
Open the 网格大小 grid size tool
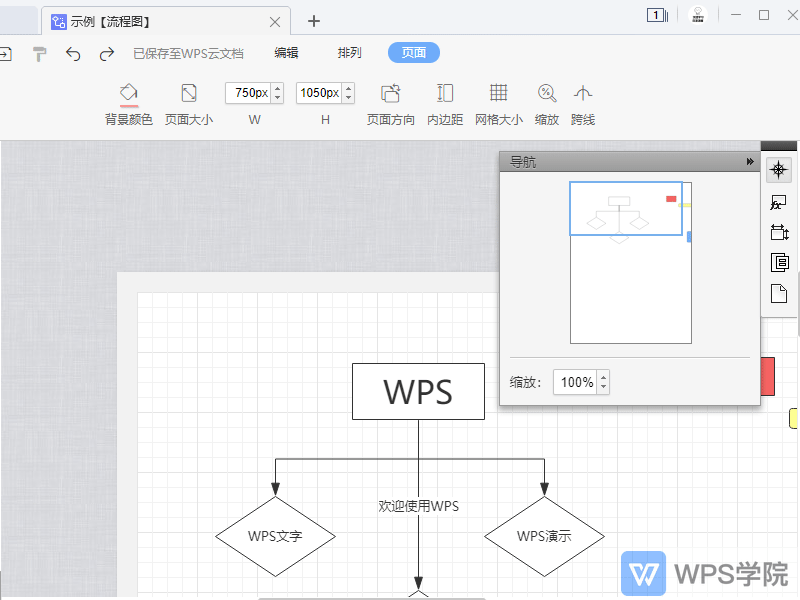tap(498, 105)
